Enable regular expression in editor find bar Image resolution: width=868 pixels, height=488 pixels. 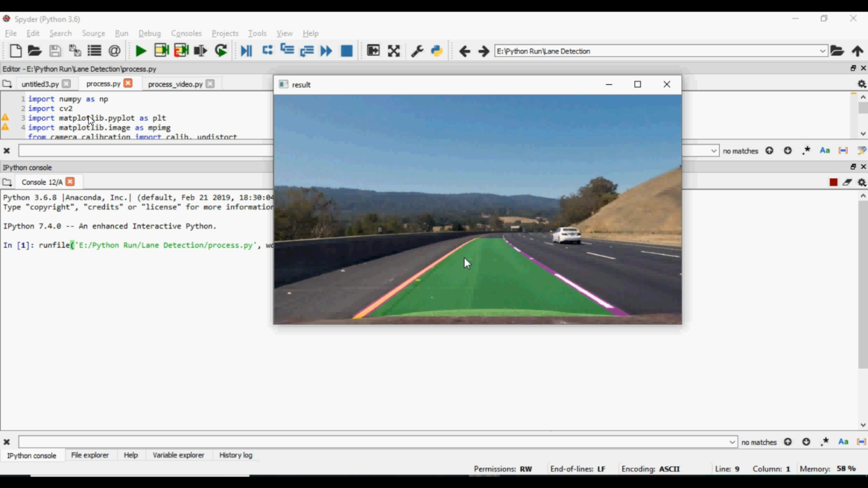coord(806,151)
